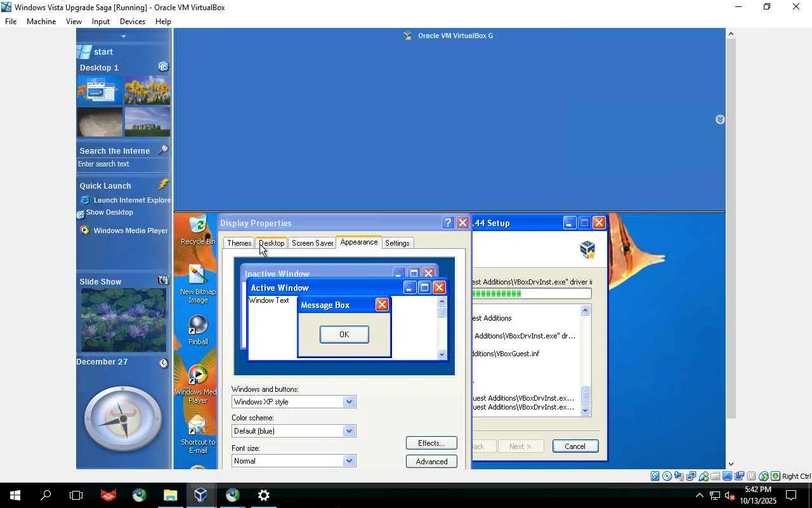Click the Internet Explorer icon in Quick Launch
Screen dimensions: 812x508
tap(85, 200)
